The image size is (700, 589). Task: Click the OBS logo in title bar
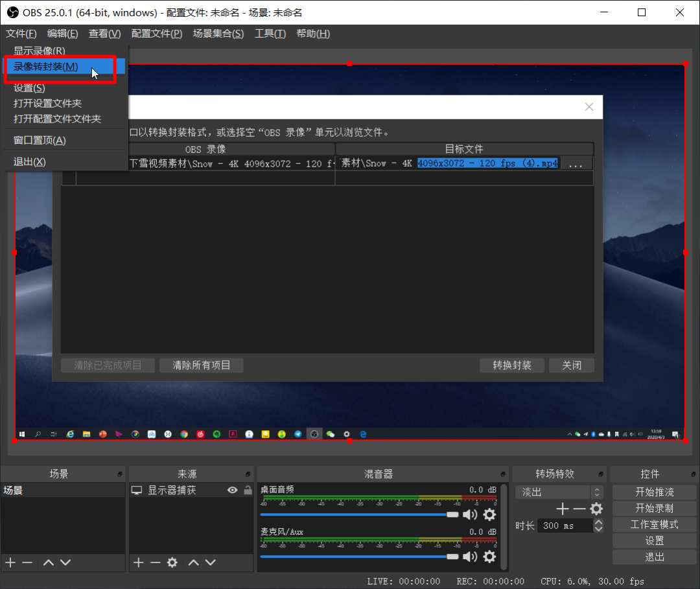pos(13,12)
